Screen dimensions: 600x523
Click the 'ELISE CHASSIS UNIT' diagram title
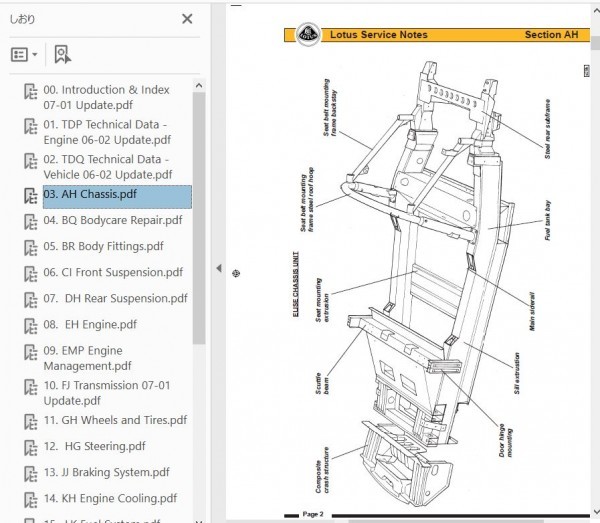(296, 284)
